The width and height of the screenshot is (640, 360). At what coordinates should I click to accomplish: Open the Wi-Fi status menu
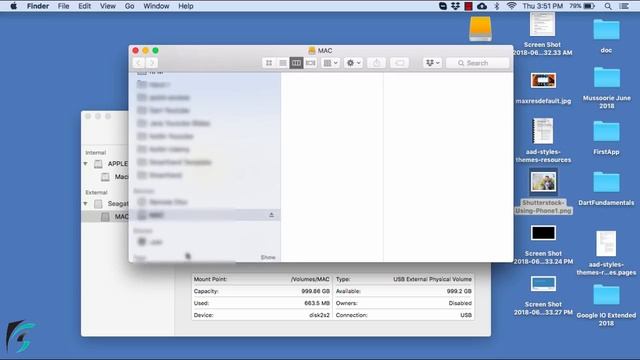pos(511,6)
